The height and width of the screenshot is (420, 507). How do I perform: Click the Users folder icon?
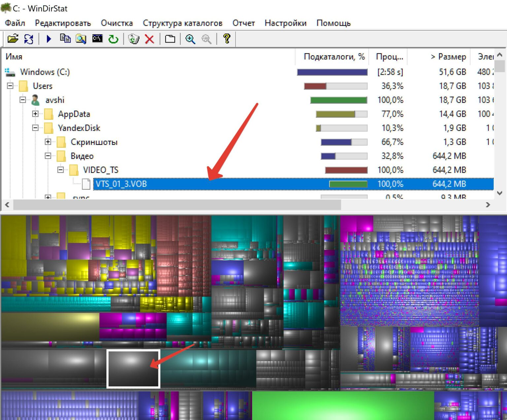(23, 86)
